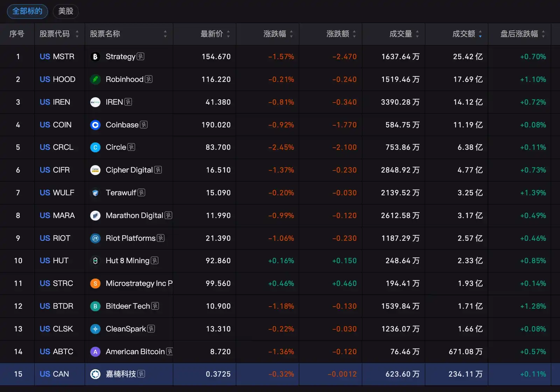560x392 pixels.
Task: Click the change amount -0.0012
Action: [342, 374]
